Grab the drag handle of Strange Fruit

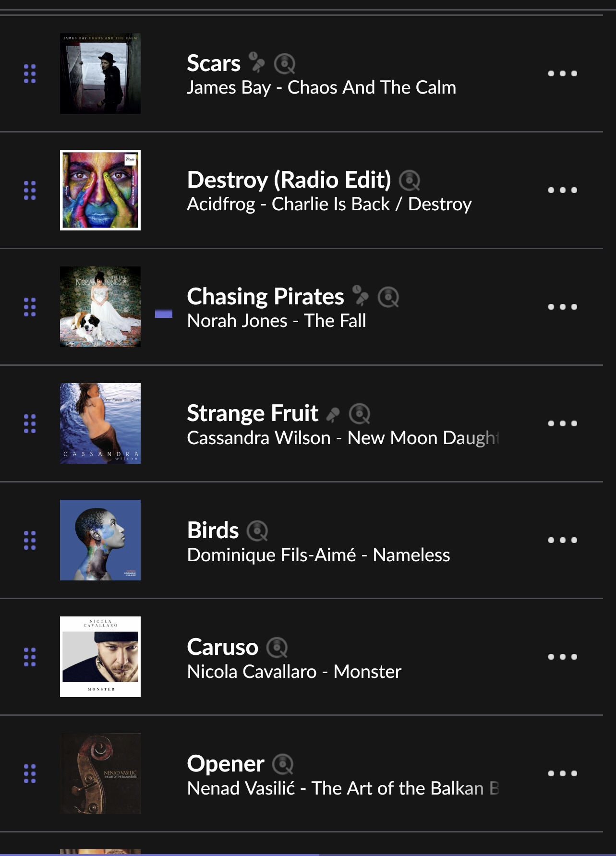click(x=30, y=423)
